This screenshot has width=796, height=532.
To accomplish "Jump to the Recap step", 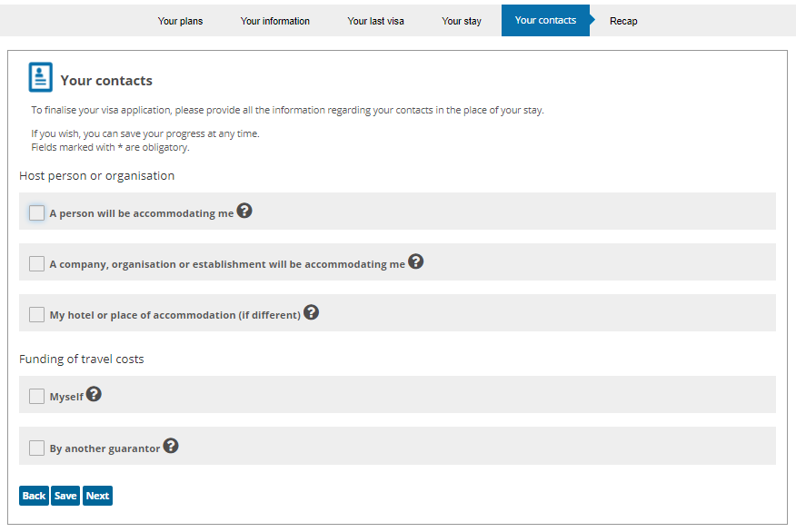I will (x=623, y=21).
